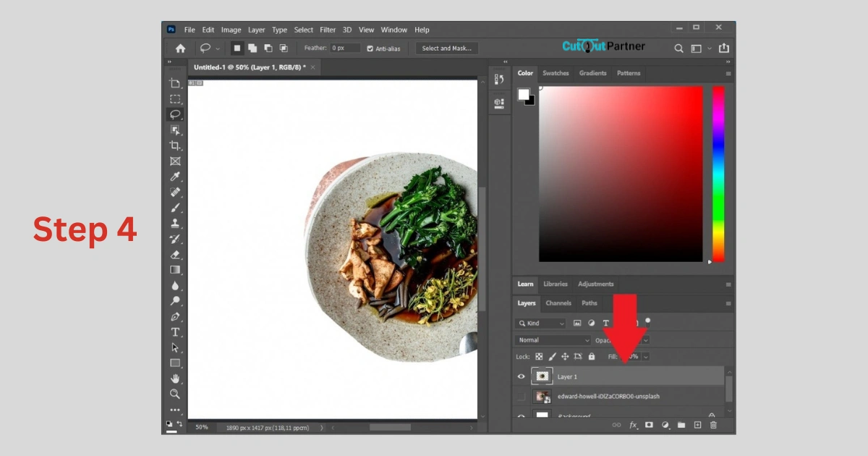Expand the Kind layer filter dropdown
The image size is (868, 456).
pos(541,324)
